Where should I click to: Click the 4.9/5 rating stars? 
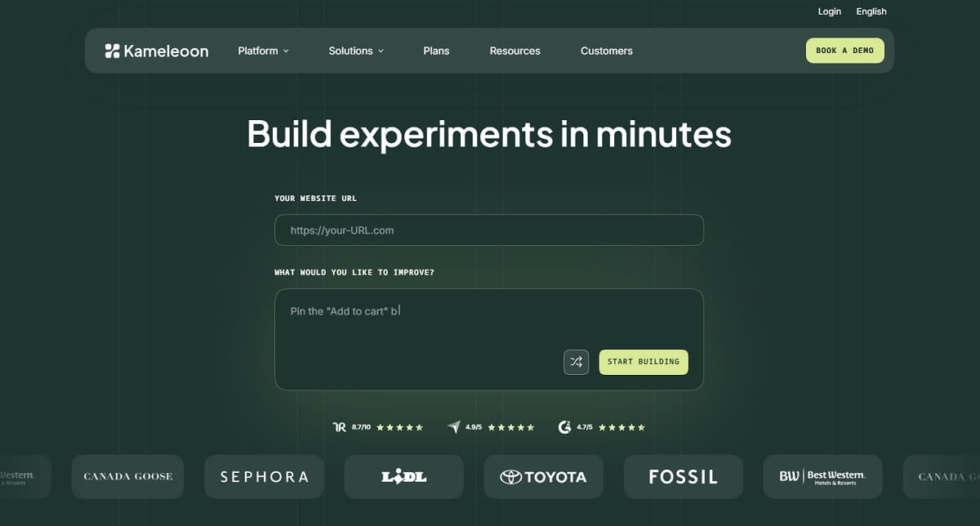pos(510,427)
